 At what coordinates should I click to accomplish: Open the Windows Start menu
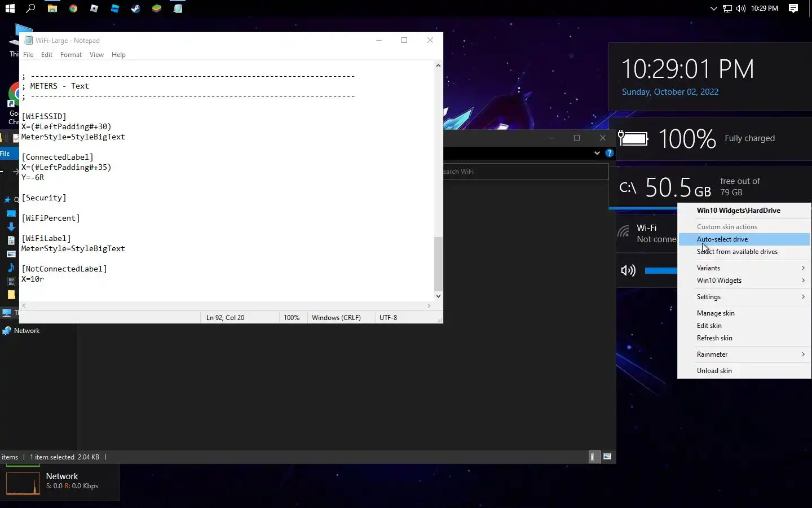click(x=10, y=8)
